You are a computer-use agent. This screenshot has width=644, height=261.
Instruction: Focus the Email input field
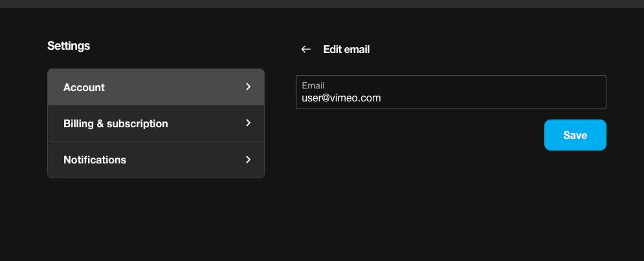451,92
